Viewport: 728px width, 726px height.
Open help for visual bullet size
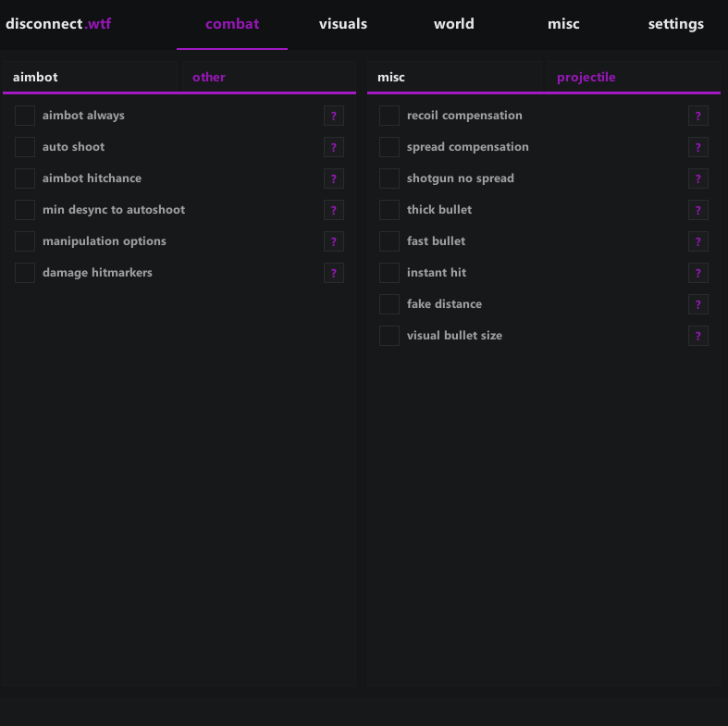pyautogui.click(x=698, y=336)
